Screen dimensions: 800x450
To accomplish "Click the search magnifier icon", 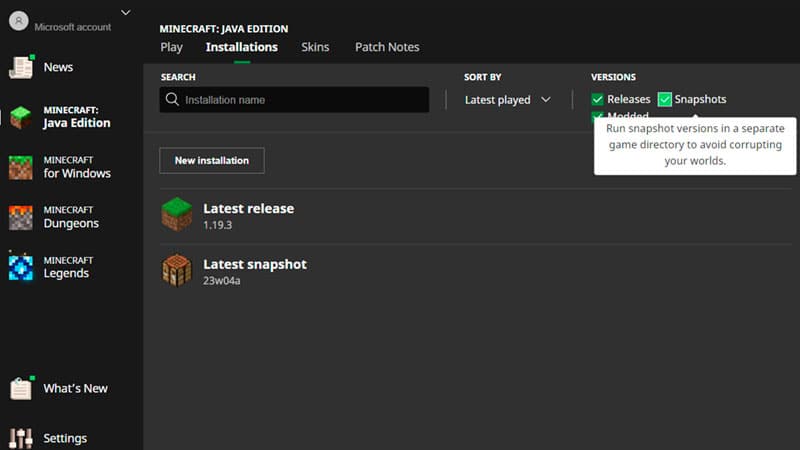I will coord(172,99).
